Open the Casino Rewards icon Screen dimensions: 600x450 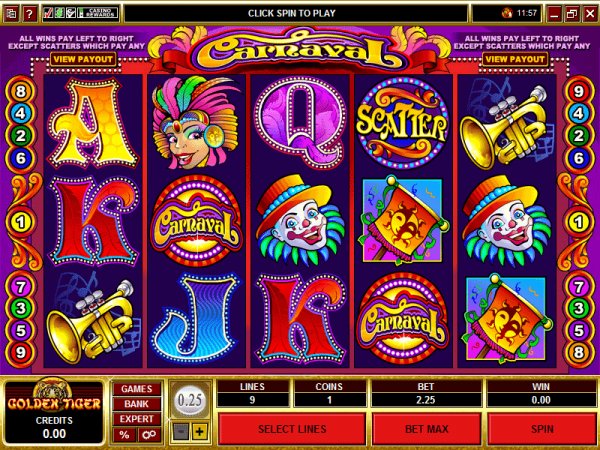coord(96,13)
